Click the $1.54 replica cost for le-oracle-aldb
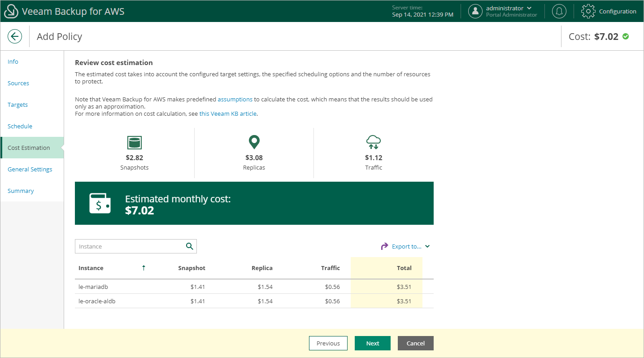Screen dimensions: 644x358 coord(265,301)
